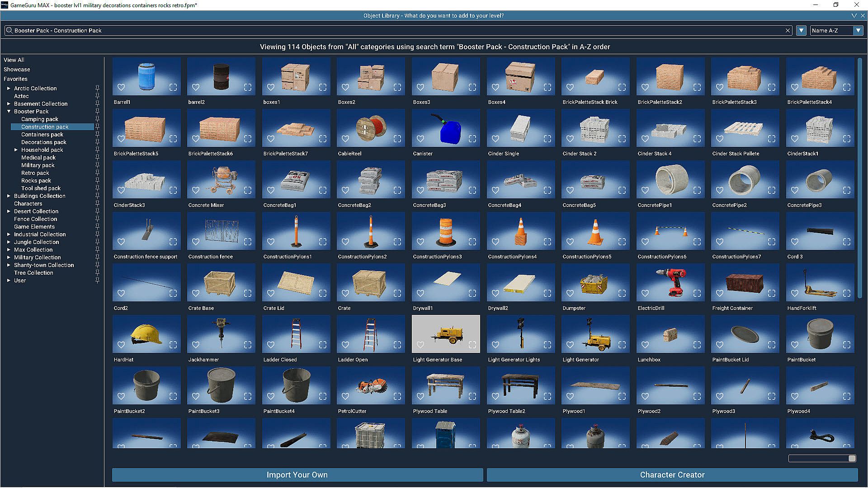This screenshot has height=488, width=868.
Task: Select the Light Generator Base thumbnail
Action: click(445, 334)
